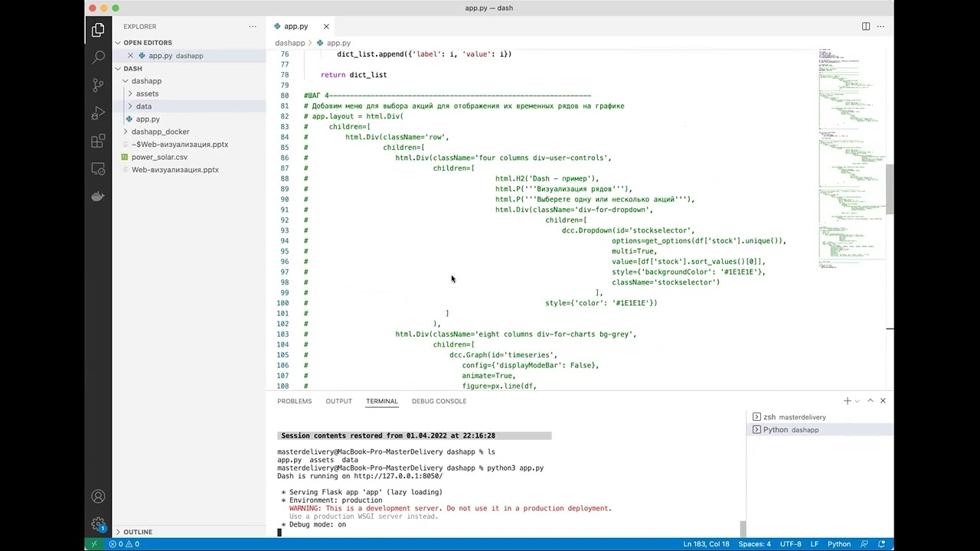Expand the data folder
980x551 pixels.
tap(130, 106)
